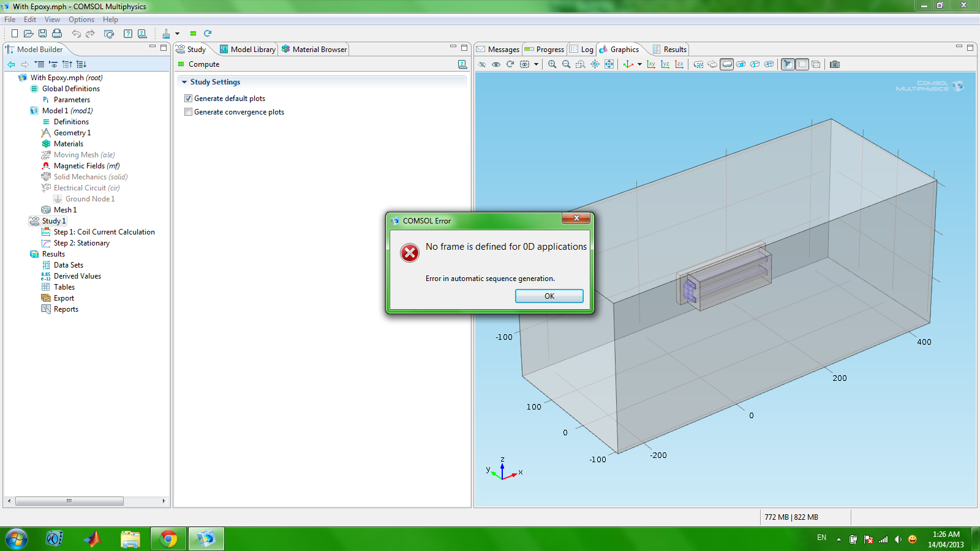Open Google Chrome from the taskbar
This screenshot has width=980, height=551.
(x=168, y=539)
